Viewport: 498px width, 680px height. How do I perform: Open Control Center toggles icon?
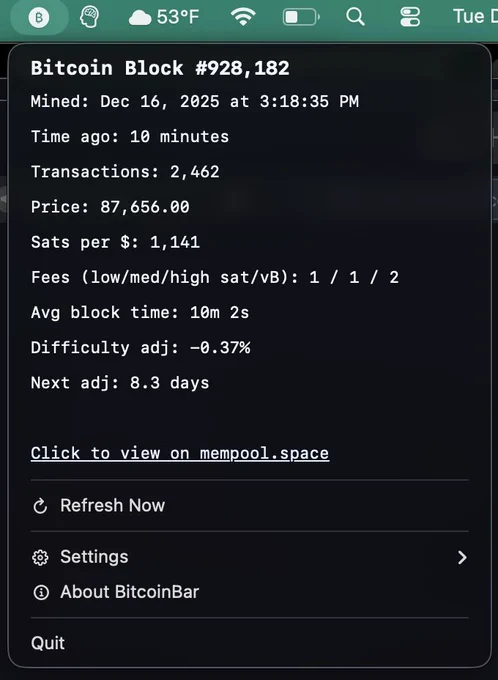410,17
